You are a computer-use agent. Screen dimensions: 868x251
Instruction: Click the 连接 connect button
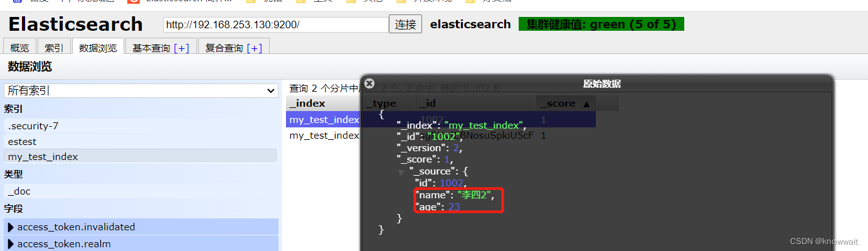(406, 24)
